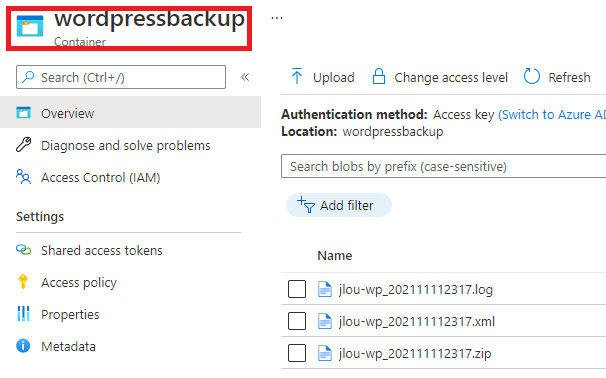
Task: Select the Overview menu item
Action: pos(130,112)
